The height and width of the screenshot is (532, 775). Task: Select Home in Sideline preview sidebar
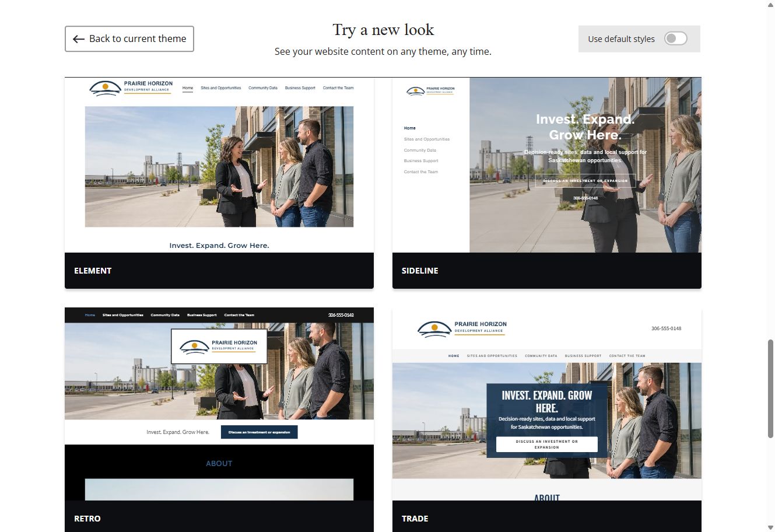(x=410, y=128)
